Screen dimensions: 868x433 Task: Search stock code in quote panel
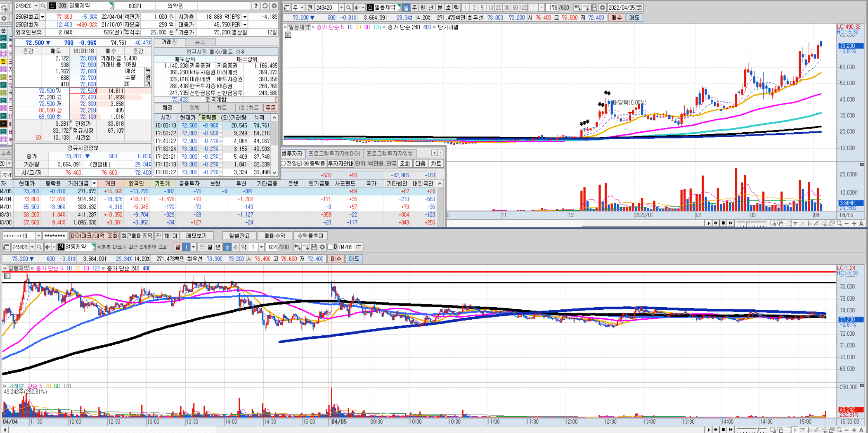pyautogui.click(x=43, y=6)
